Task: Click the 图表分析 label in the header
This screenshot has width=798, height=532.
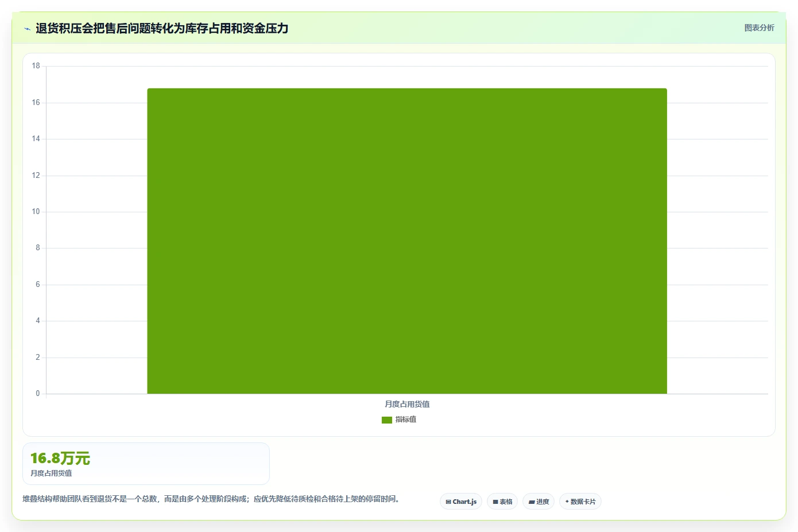Action: [759, 28]
